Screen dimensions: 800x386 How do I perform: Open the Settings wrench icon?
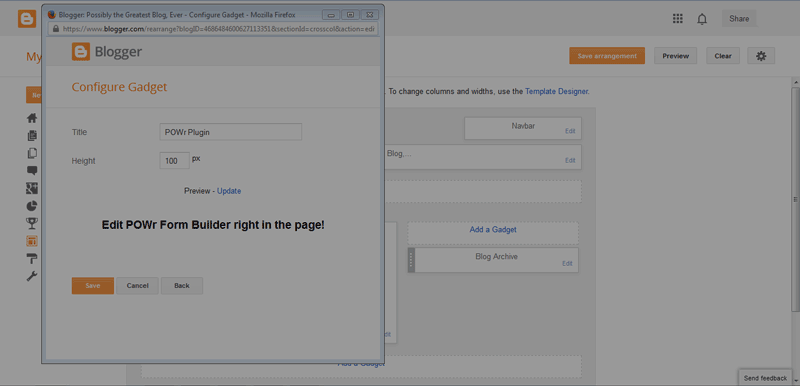(32, 276)
